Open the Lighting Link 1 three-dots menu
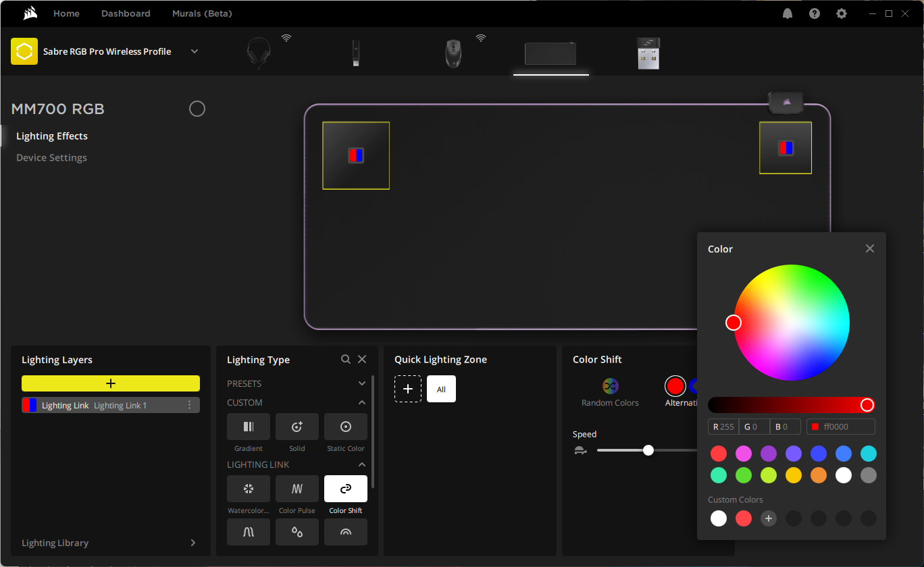Screen dimensions: 924x567 pyautogui.click(x=189, y=405)
